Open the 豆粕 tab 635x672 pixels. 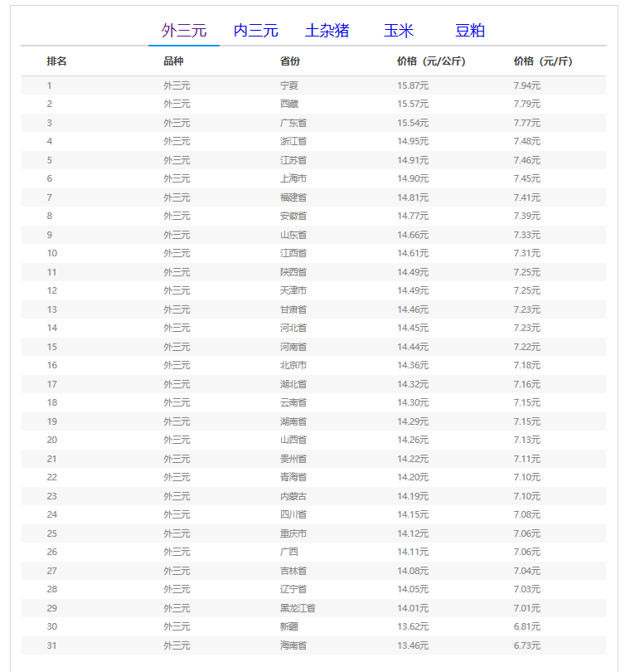470,31
